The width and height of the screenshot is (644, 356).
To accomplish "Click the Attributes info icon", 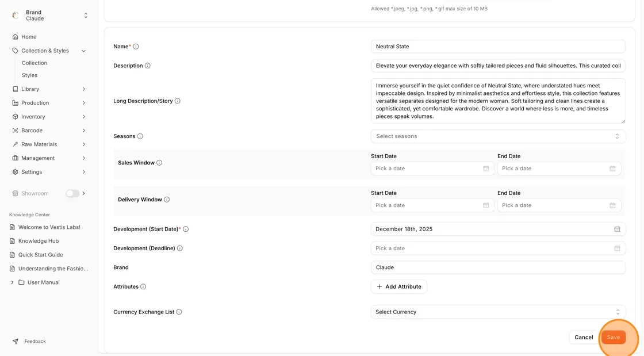I will coord(143,286).
